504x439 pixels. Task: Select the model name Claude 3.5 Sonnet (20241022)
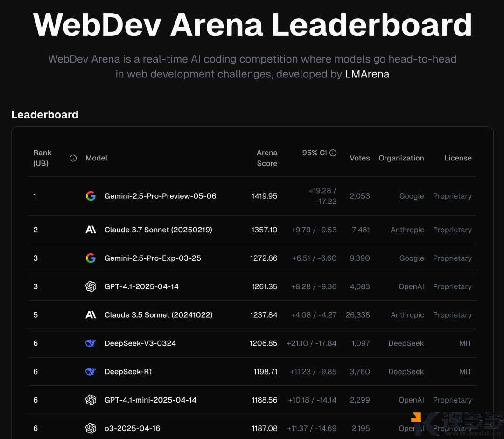click(x=159, y=315)
